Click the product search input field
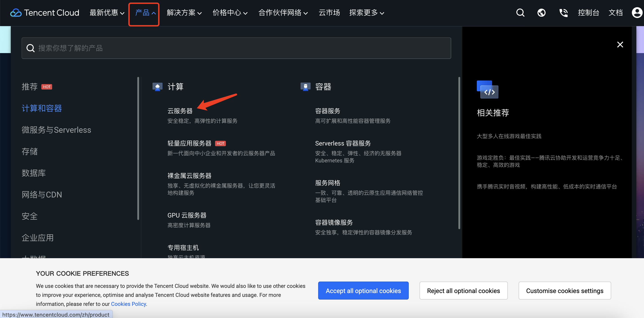The width and height of the screenshot is (644, 318). pos(236,48)
